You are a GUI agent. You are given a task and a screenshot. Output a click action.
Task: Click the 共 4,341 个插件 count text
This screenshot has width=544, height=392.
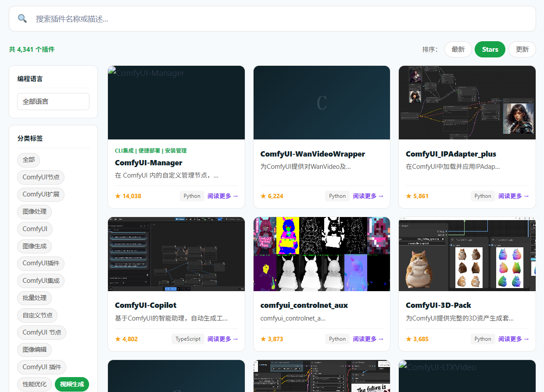coord(32,50)
